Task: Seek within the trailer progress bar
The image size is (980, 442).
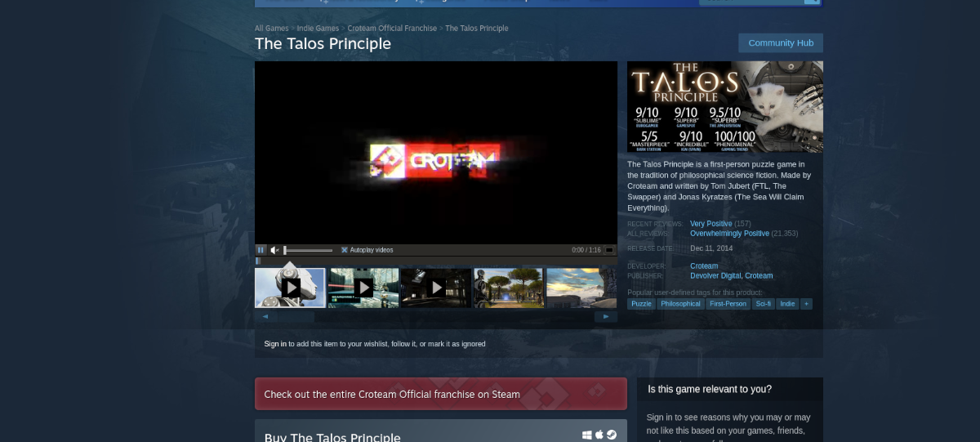Action: click(436, 261)
